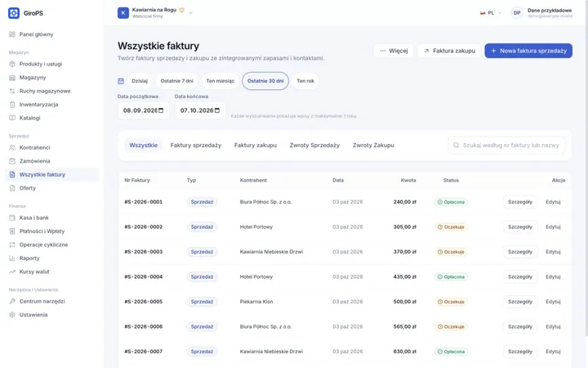Click the Kasa i bank wallet icon
This screenshot has width=588, height=368.
tap(12, 218)
